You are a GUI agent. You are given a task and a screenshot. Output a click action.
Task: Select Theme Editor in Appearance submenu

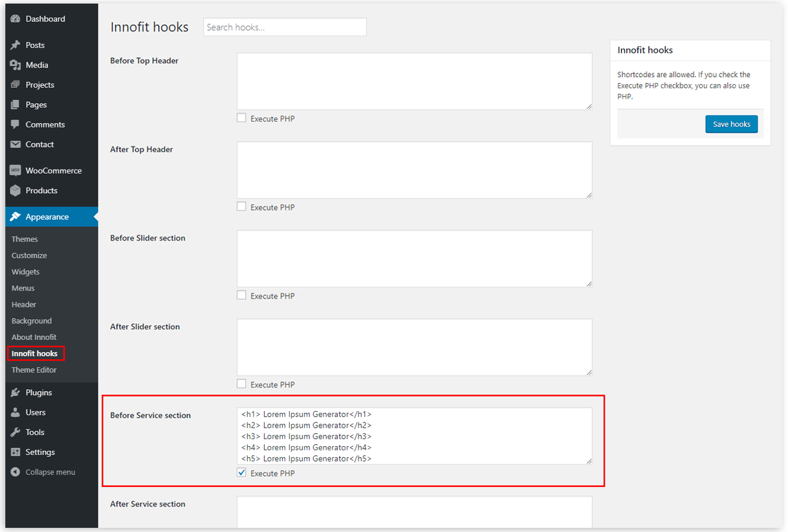pos(34,370)
